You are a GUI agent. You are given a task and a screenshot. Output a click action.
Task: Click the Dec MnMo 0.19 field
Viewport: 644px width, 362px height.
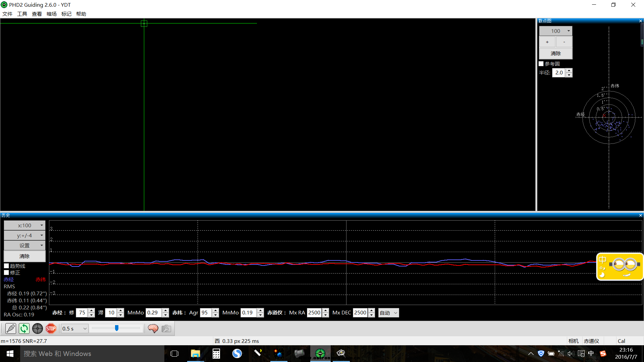pyautogui.click(x=249, y=313)
